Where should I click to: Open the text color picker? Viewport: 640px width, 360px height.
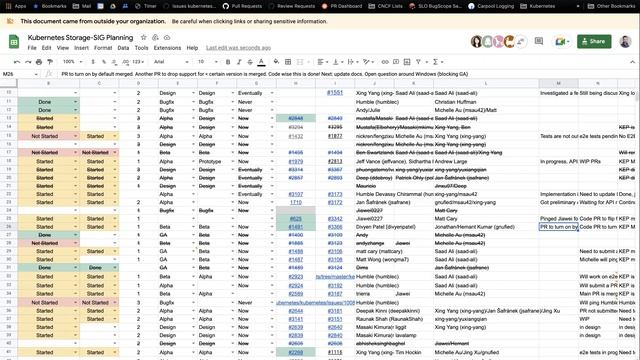pyautogui.click(x=261, y=62)
